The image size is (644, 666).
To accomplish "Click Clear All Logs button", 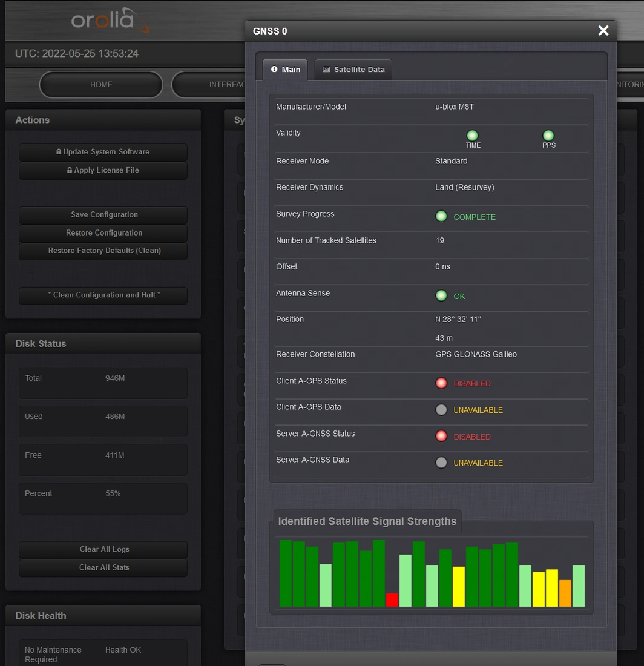I will [103, 550].
